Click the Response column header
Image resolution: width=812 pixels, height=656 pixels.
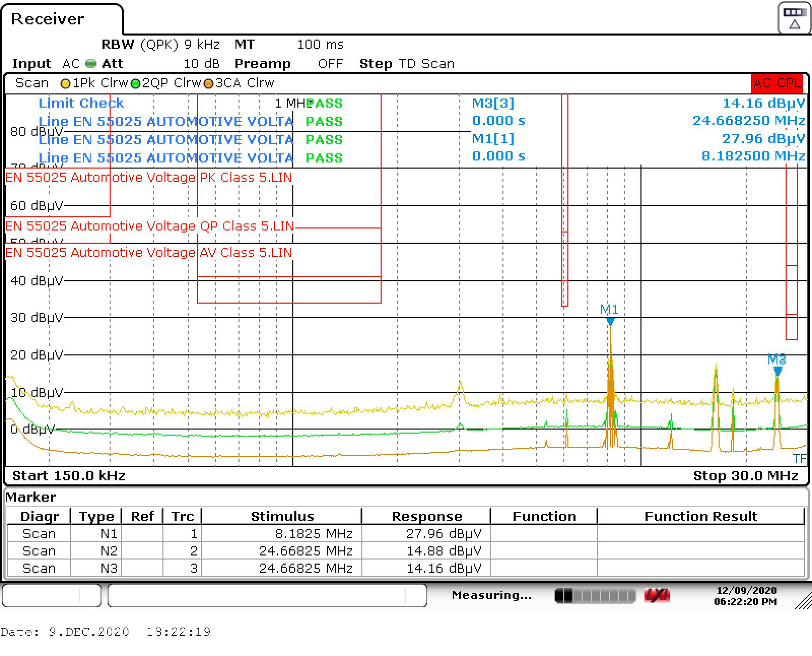(427, 516)
